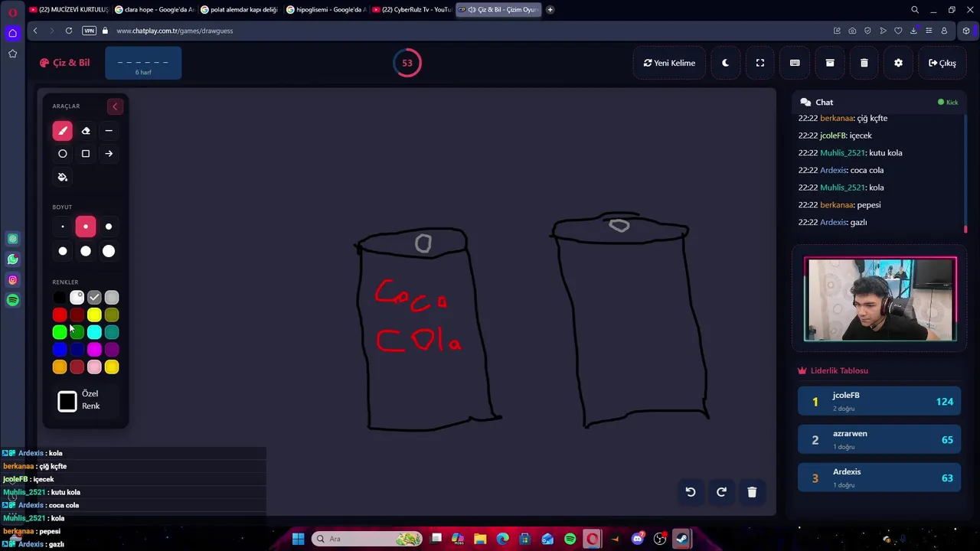
Task: Click the round timer showing 53
Action: click(x=407, y=63)
